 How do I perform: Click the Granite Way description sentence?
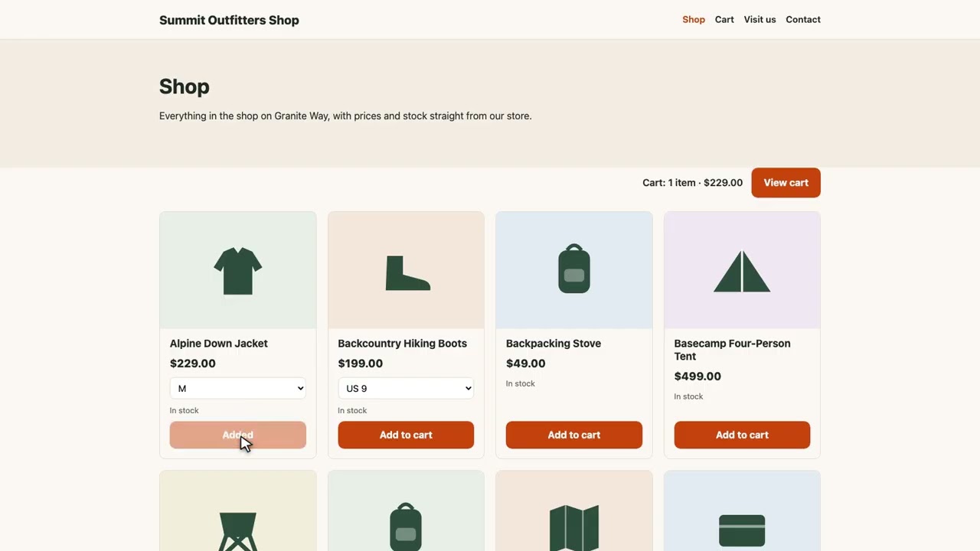point(345,116)
